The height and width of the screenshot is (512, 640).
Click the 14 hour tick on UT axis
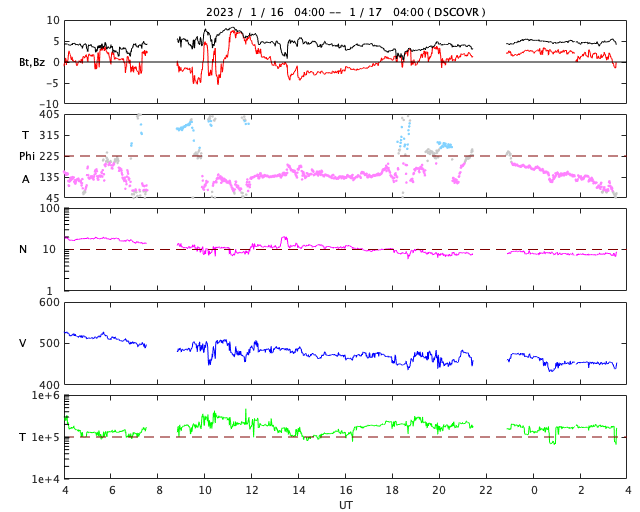pyautogui.click(x=299, y=490)
